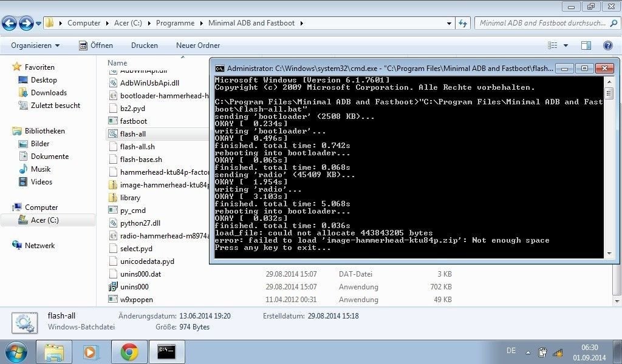This screenshot has height=364, width=622.
Task: Toggle the preview pane icon
Action: 586,45
